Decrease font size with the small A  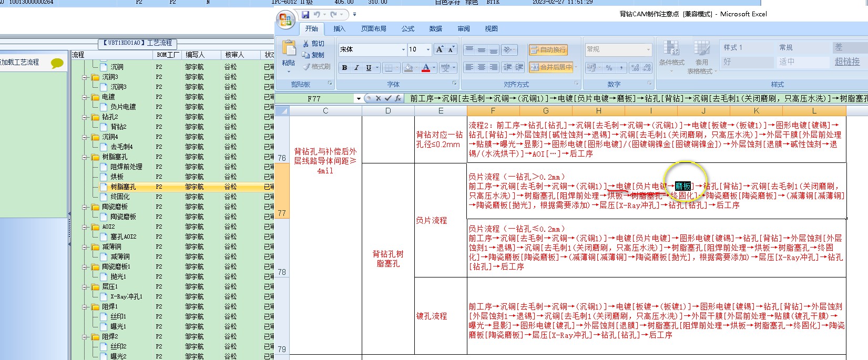click(451, 49)
